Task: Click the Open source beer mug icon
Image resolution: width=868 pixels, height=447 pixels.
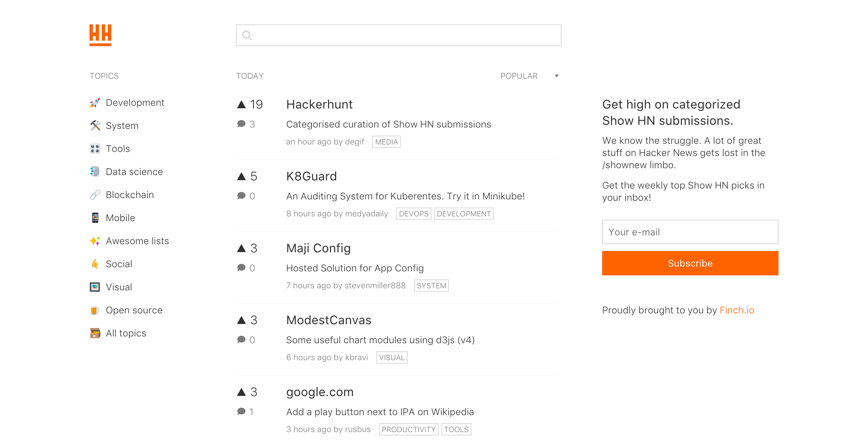Action: click(x=95, y=310)
